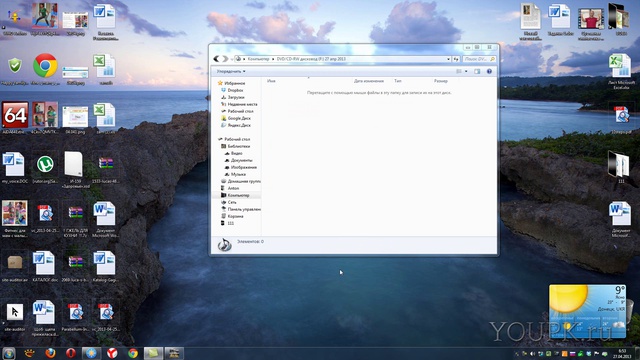Open the volume icon in system tray
This screenshot has width=640, height=360.
[x=532, y=353]
